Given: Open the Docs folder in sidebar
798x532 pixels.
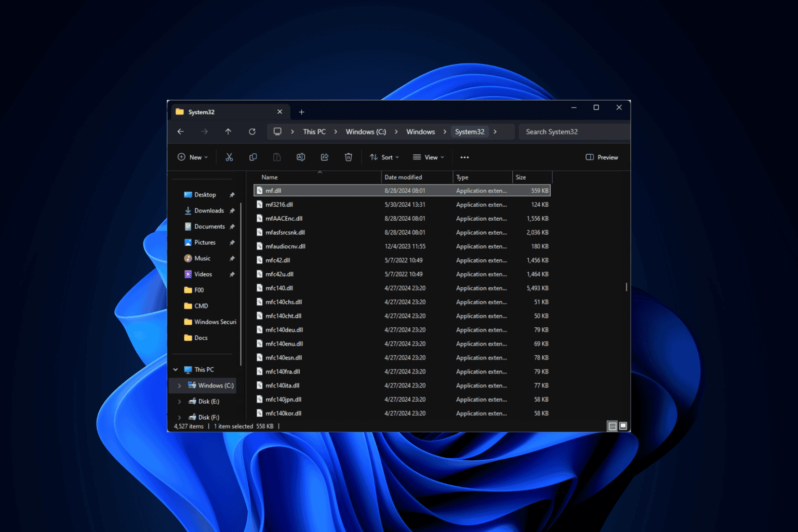Looking at the screenshot, I should click(201, 338).
